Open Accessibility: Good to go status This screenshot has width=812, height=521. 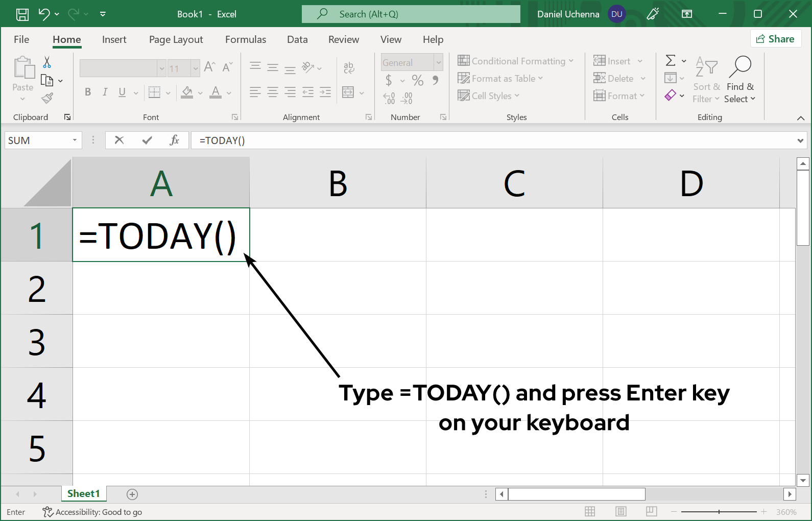coord(92,512)
